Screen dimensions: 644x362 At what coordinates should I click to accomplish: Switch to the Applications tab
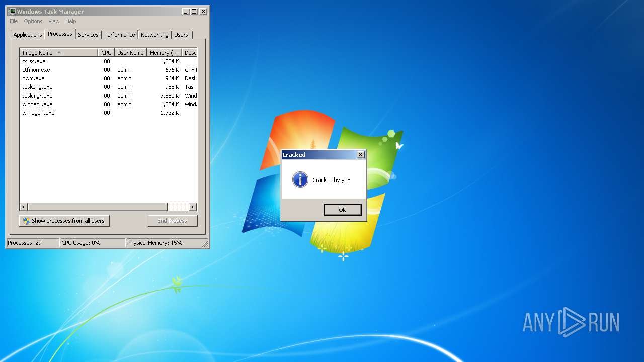tap(28, 35)
